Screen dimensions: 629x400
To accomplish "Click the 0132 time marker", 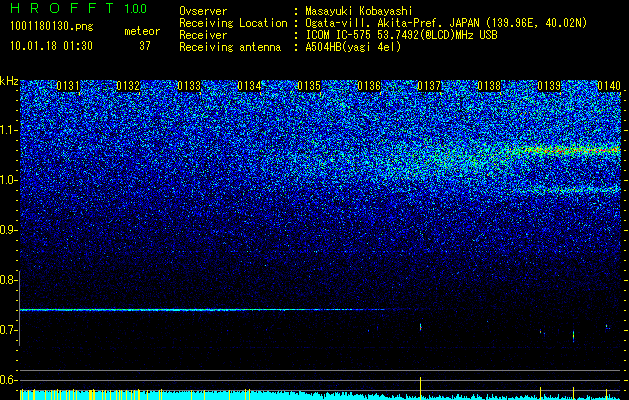I will coord(128,86).
